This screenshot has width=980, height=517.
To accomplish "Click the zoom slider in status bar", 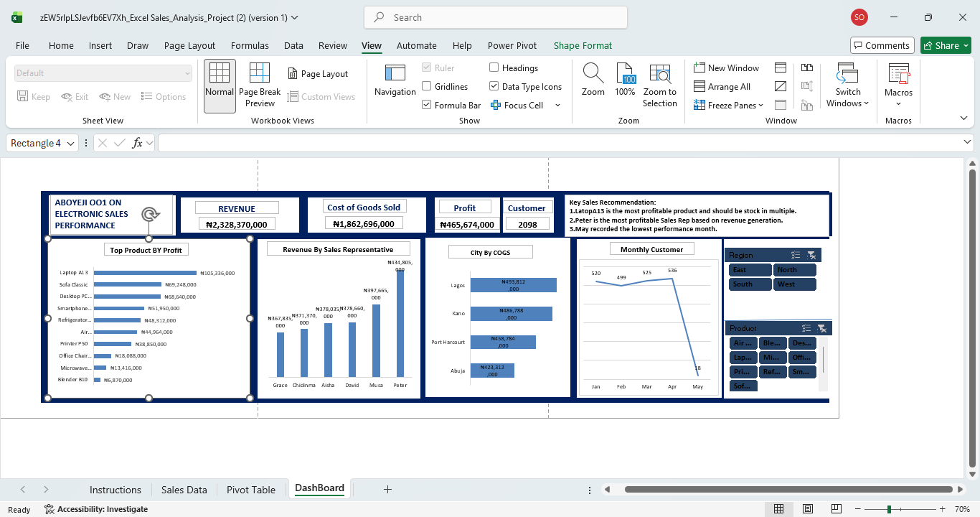I will click(x=890, y=509).
